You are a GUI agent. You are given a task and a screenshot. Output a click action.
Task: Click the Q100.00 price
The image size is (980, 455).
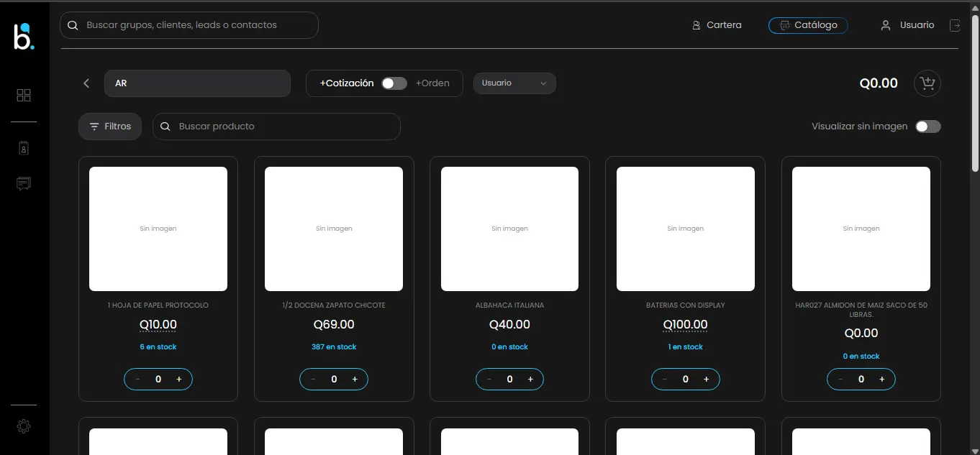click(x=686, y=325)
